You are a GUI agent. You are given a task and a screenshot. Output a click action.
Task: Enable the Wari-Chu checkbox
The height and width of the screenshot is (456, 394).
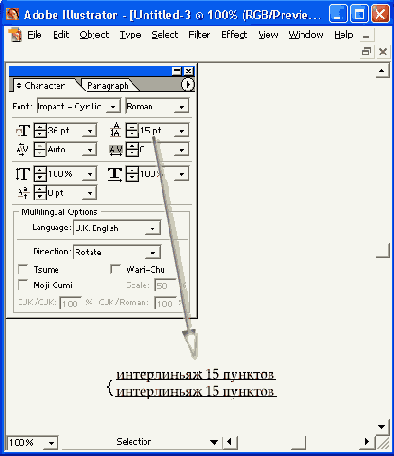pos(115,269)
